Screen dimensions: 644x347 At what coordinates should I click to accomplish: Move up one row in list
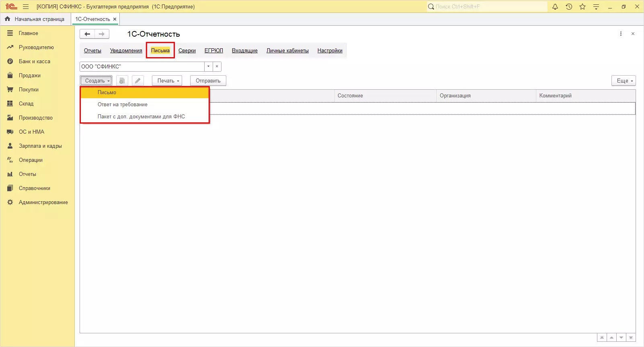(611, 338)
